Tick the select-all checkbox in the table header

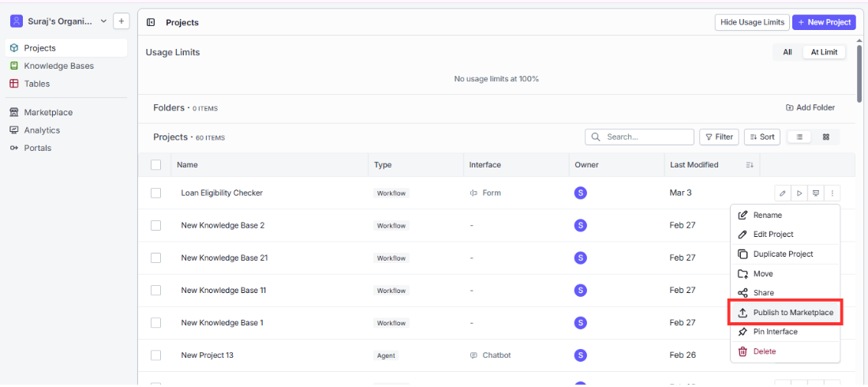pyautogui.click(x=156, y=164)
